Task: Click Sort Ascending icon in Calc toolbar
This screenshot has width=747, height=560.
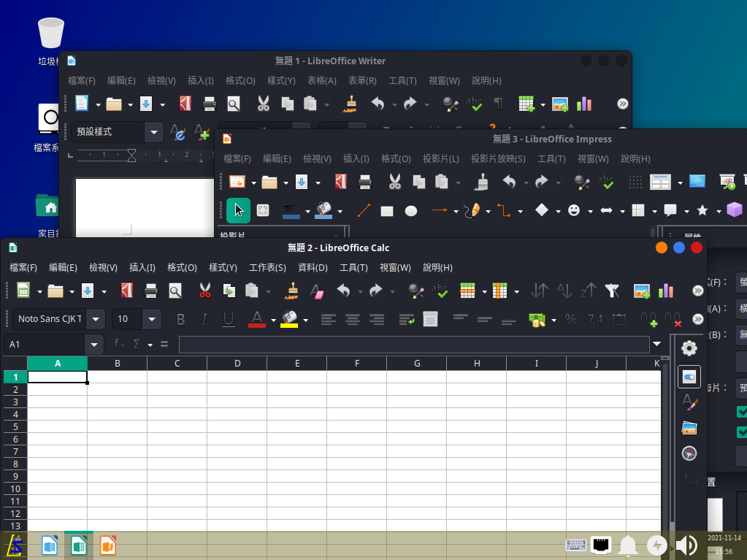Action: tap(564, 291)
